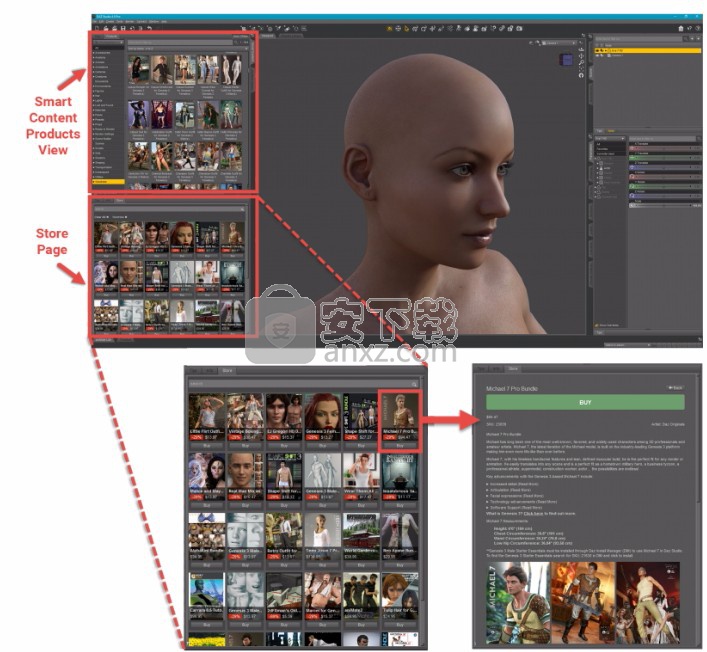Click the frame selection icon beside the viewport

coord(581,69)
